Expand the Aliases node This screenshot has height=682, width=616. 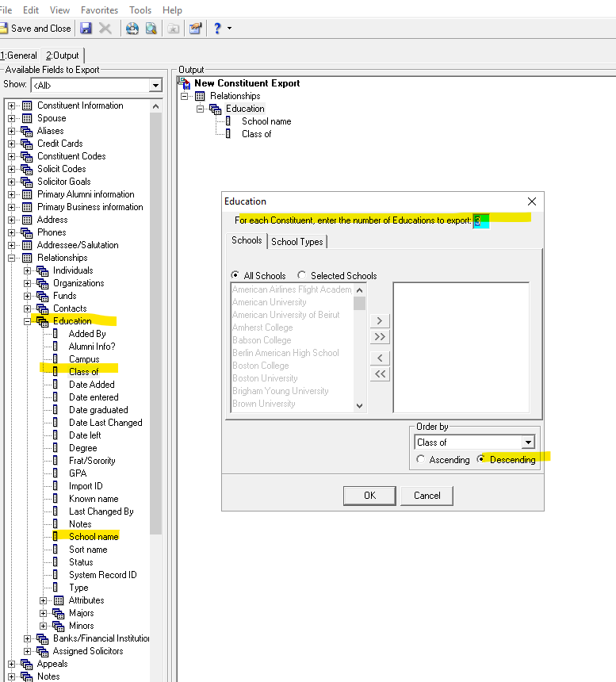click(x=11, y=131)
